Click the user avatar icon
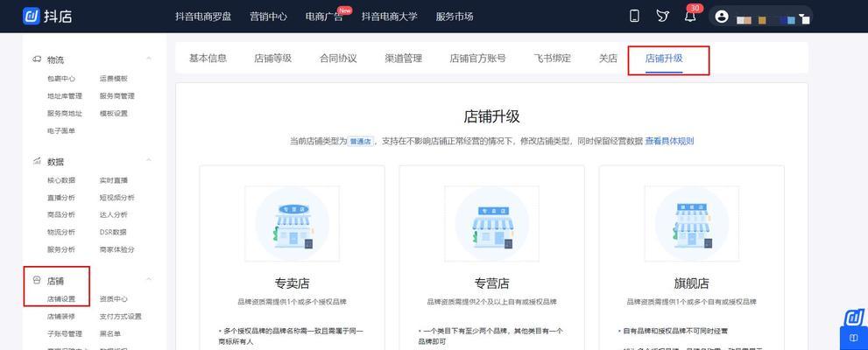Image resolution: width=868 pixels, height=350 pixels. (721, 17)
